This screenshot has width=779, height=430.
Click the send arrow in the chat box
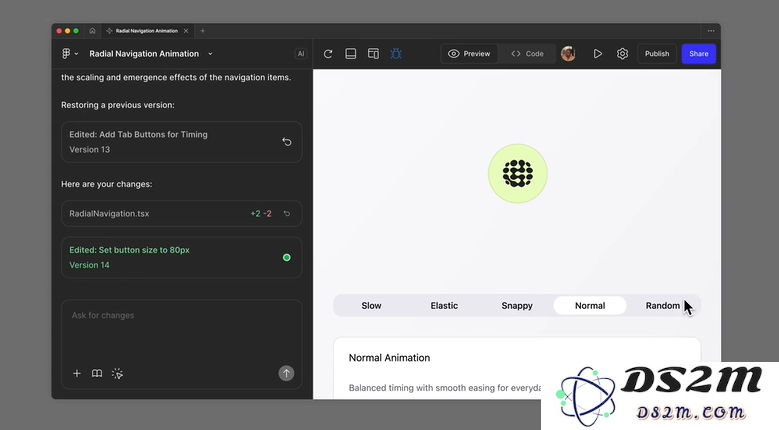coord(286,373)
